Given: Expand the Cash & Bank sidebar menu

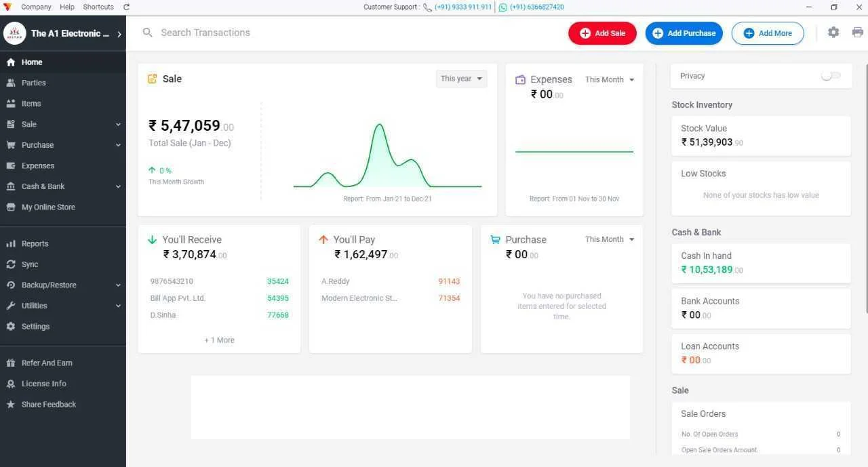Looking at the screenshot, I should (62, 186).
